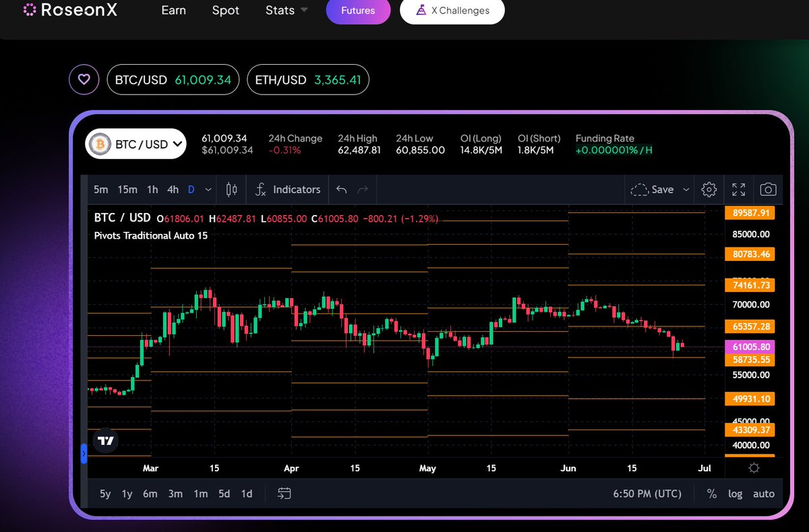Toggle auto scale

[x=764, y=494]
